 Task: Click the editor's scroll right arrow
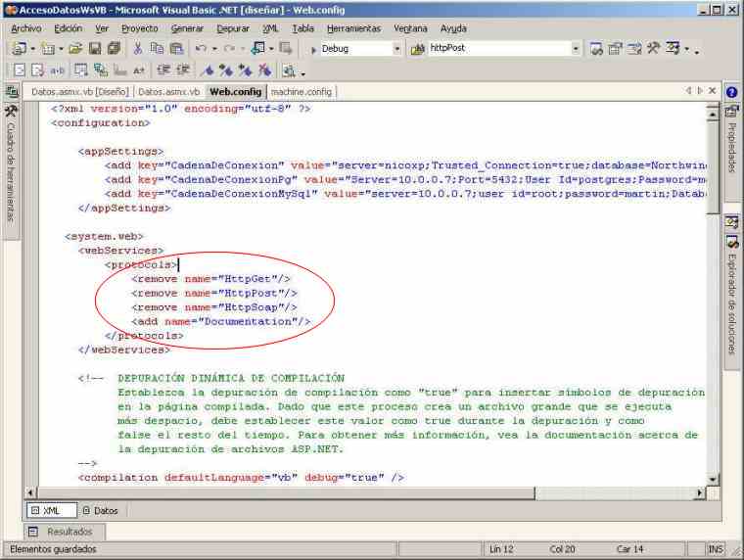[x=699, y=493]
